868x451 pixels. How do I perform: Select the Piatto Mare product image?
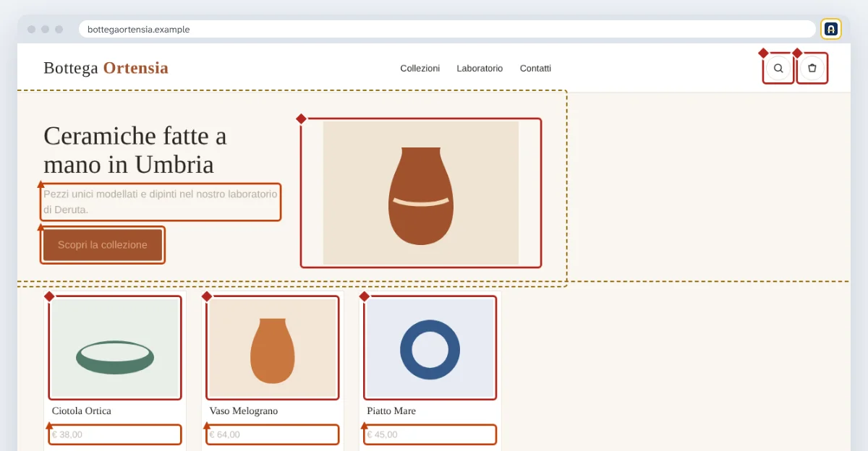pyautogui.click(x=430, y=348)
